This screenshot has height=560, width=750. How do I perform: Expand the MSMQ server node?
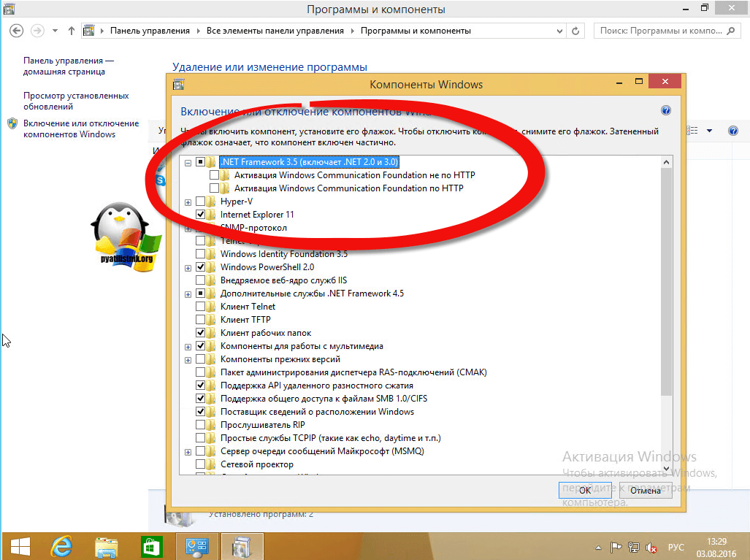(x=188, y=452)
